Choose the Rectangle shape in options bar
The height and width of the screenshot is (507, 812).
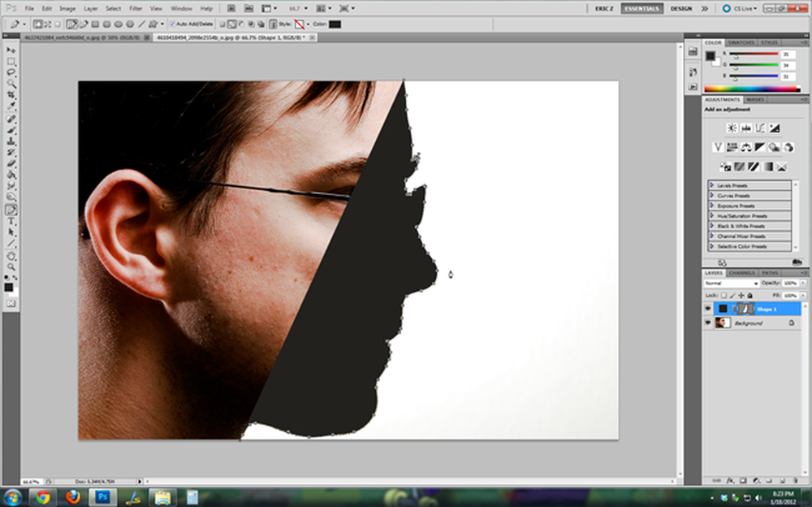click(95, 24)
